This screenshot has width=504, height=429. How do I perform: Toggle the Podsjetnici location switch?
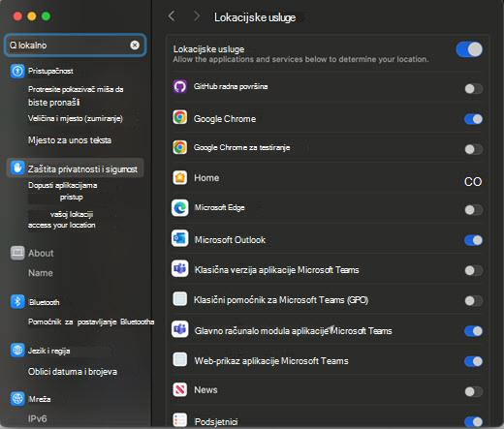click(474, 421)
